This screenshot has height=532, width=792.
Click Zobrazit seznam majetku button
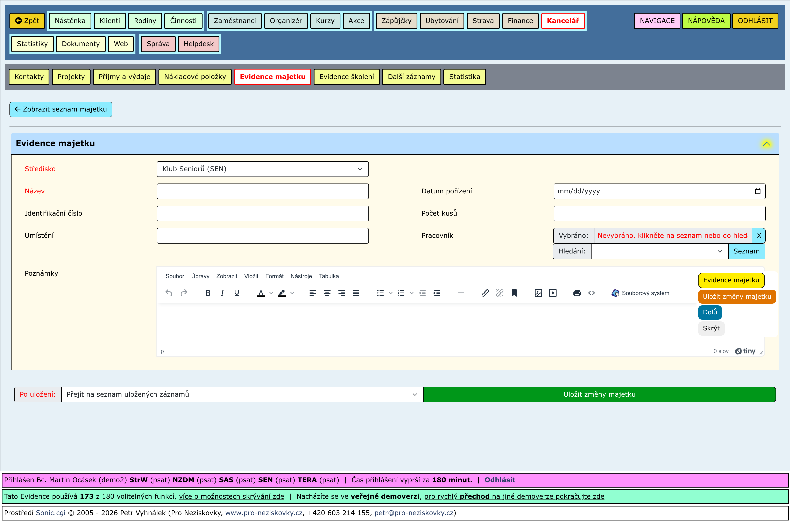tap(61, 109)
